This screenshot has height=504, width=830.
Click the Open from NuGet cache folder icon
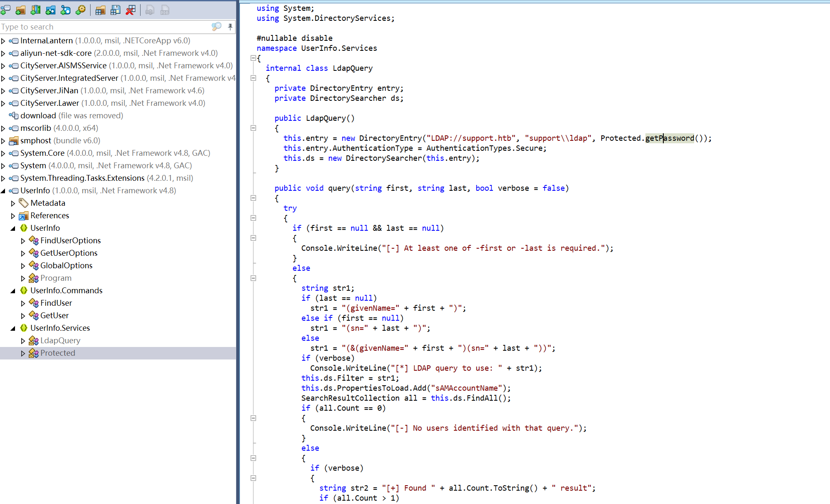[50, 10]
